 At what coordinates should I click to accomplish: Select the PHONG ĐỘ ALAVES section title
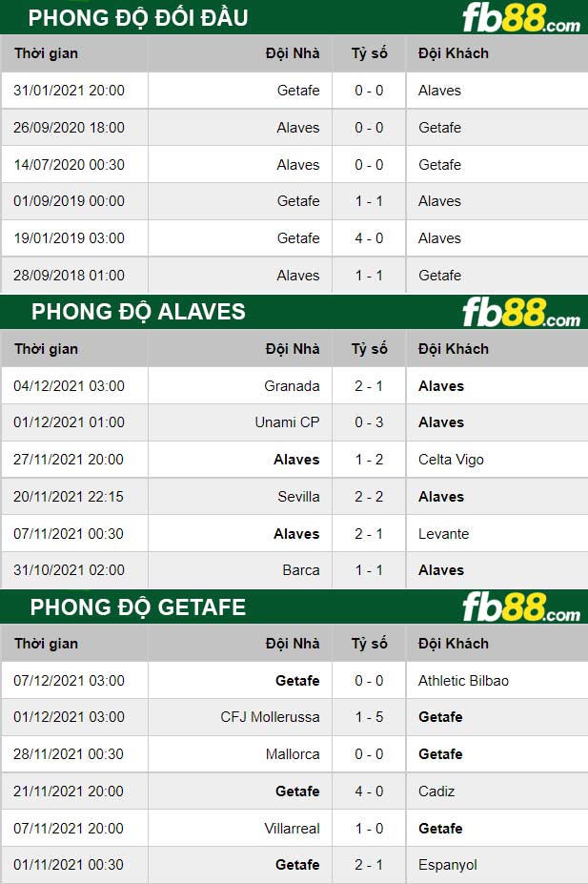point(138,312)
